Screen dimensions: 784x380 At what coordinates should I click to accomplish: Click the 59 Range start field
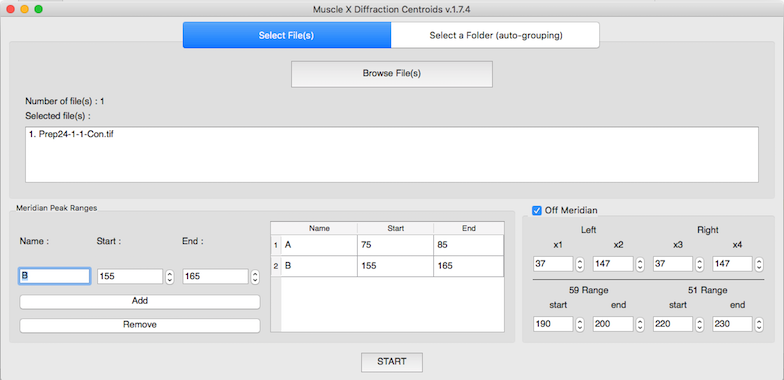click(x=553, y=324)
